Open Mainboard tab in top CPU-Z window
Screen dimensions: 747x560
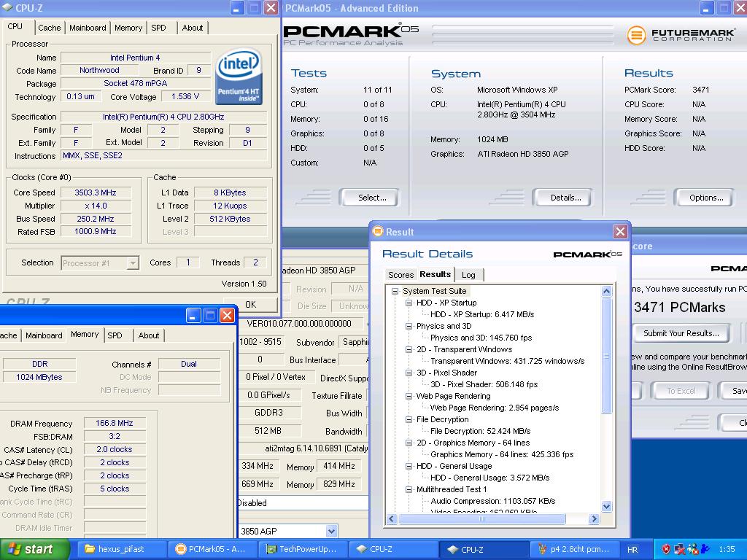point(88,28)
